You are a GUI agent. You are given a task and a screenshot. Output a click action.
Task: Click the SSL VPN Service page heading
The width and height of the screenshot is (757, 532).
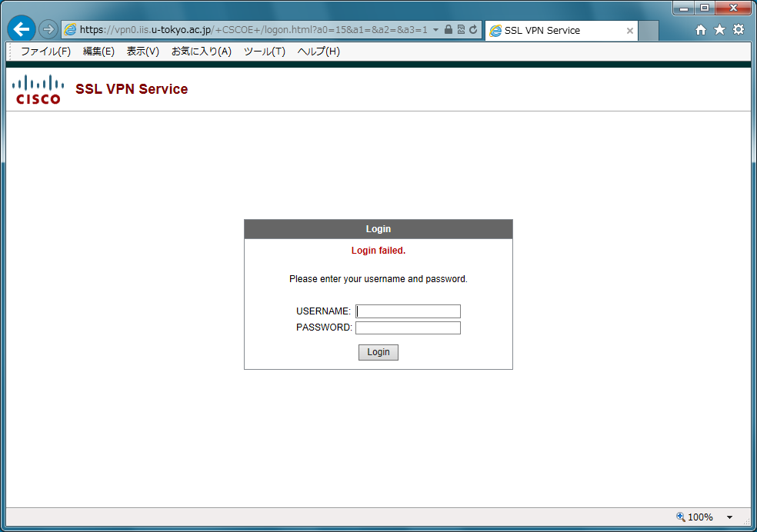click(132, 89)
